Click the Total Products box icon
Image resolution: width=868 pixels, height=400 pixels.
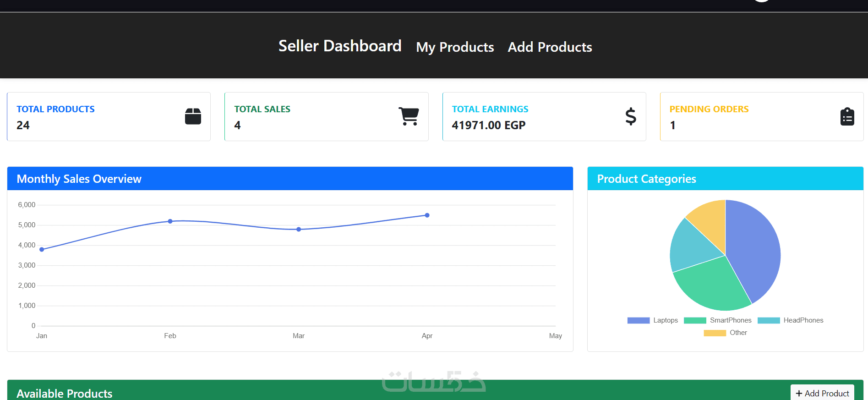click(x=193, y=116)
